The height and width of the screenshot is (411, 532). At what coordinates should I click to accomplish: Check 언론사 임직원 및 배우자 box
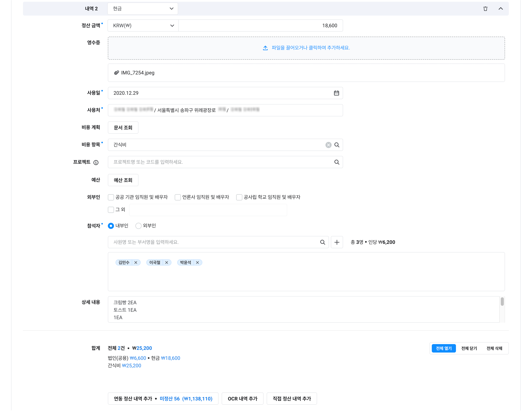pyautogui.click(x=178, y=197)
